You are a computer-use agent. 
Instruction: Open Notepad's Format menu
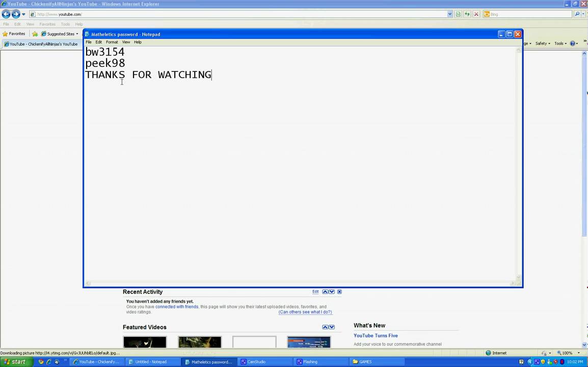click(x=112, y=42)
